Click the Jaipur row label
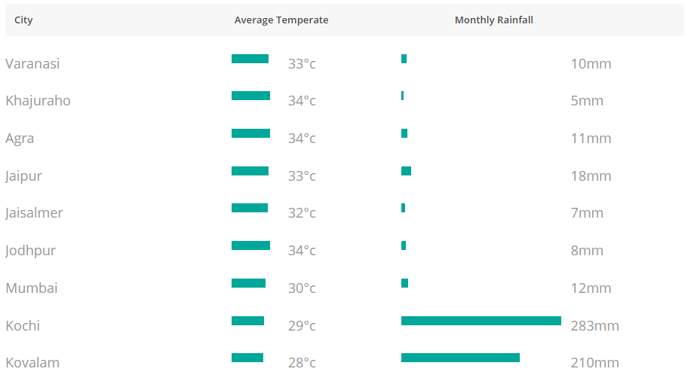The height and width of the screenshot is (381, 688). tap(23, 176)
